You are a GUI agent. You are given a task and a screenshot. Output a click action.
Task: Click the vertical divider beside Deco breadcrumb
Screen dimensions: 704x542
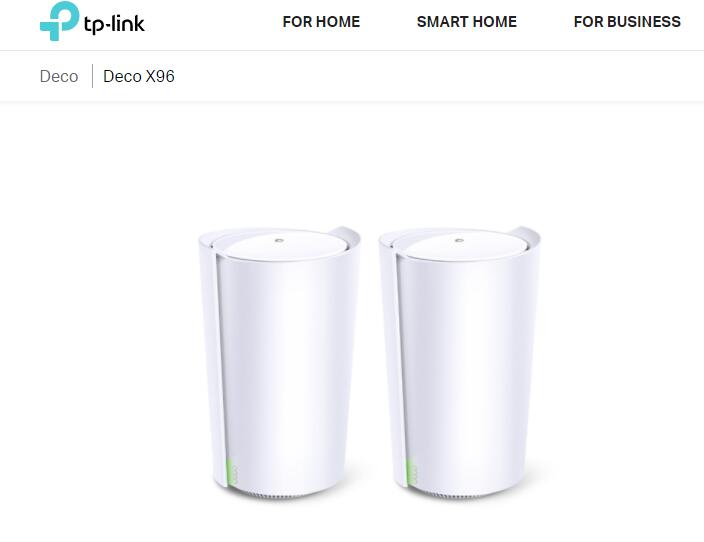point(92,76)
